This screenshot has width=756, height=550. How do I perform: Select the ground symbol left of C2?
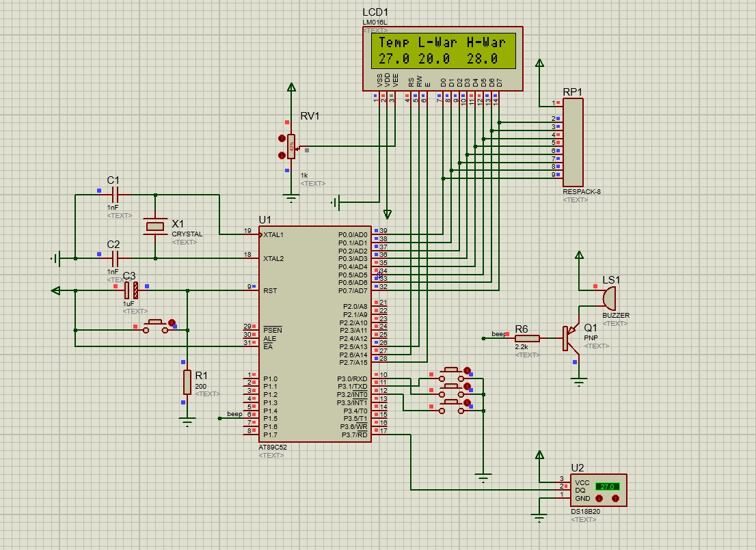click(x=56, y=259)
